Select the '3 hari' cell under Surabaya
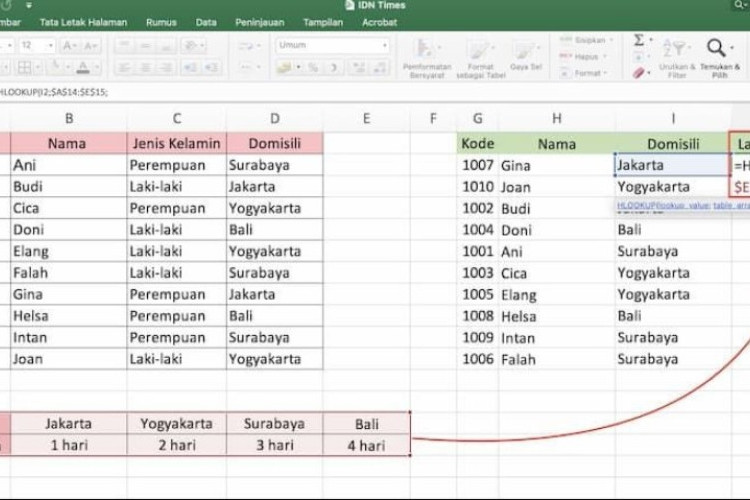 (275, 445)
